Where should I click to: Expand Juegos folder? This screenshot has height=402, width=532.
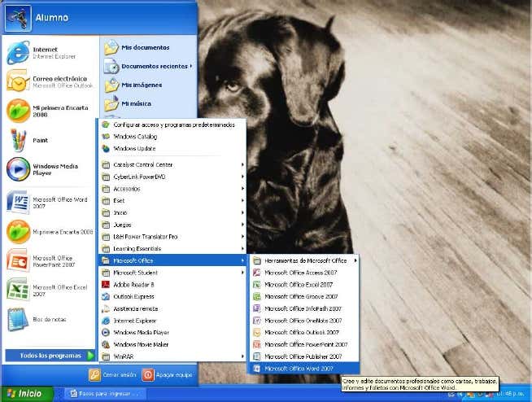tap(172, 225)
